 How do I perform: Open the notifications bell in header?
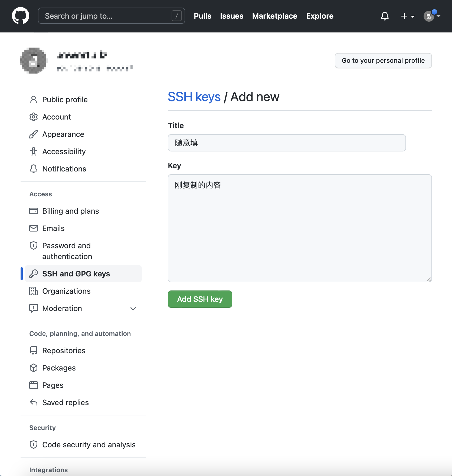[385, 16]
